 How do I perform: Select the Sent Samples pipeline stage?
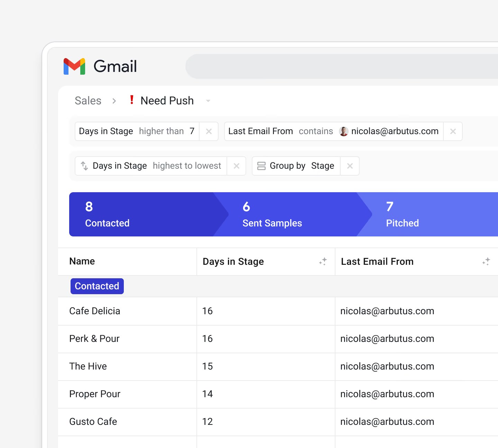point(290,214)
